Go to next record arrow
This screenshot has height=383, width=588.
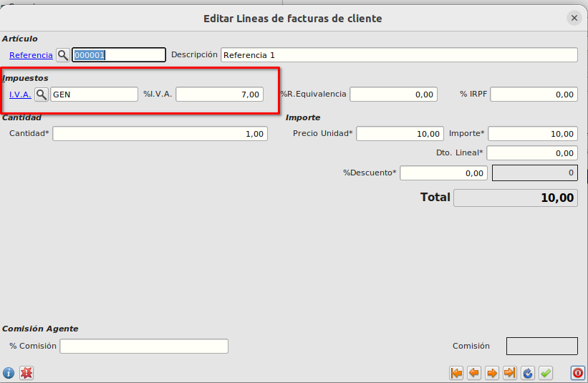(492, 373)
